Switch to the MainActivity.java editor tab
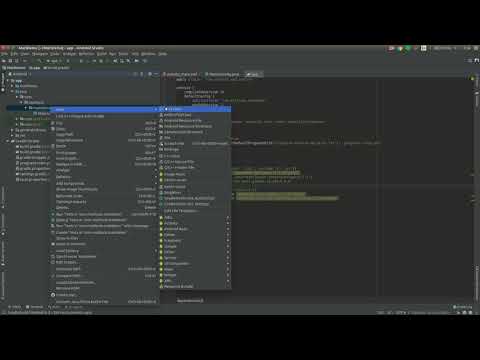The width and height of the screenshot is (480, 360). (x=224, y=74)
